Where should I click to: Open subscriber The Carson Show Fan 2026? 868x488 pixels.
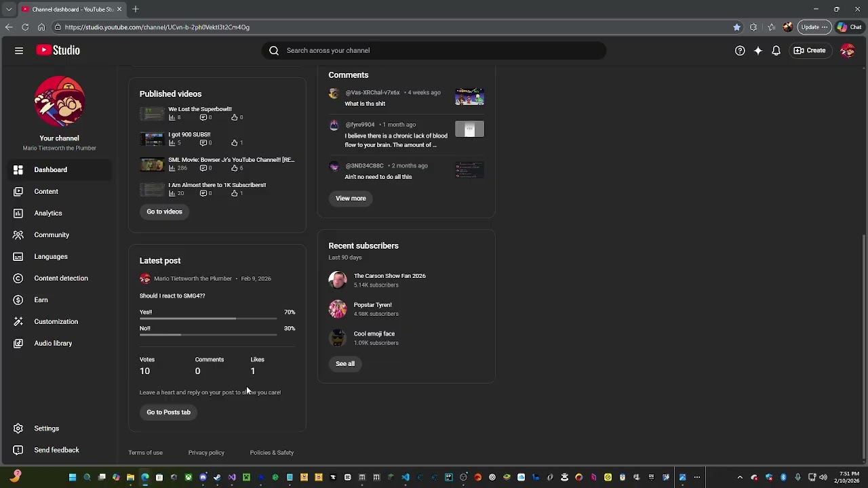389,276
